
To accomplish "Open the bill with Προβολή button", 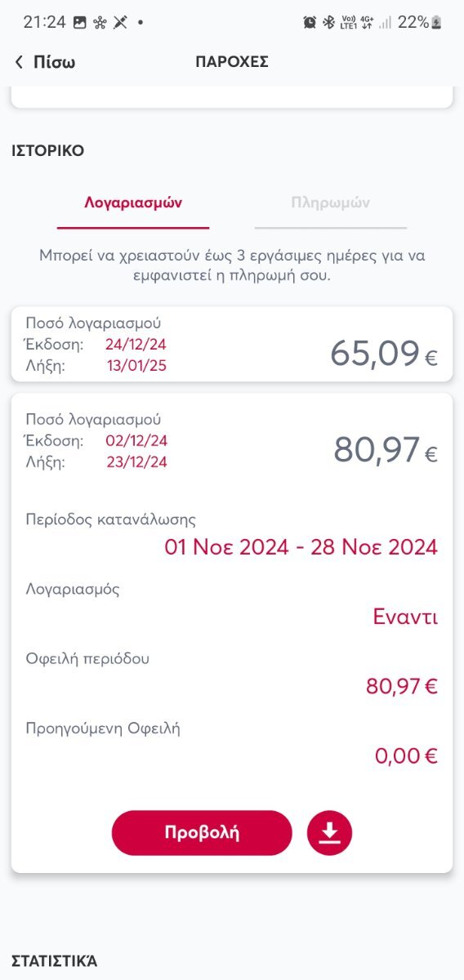I will (202, 833).
